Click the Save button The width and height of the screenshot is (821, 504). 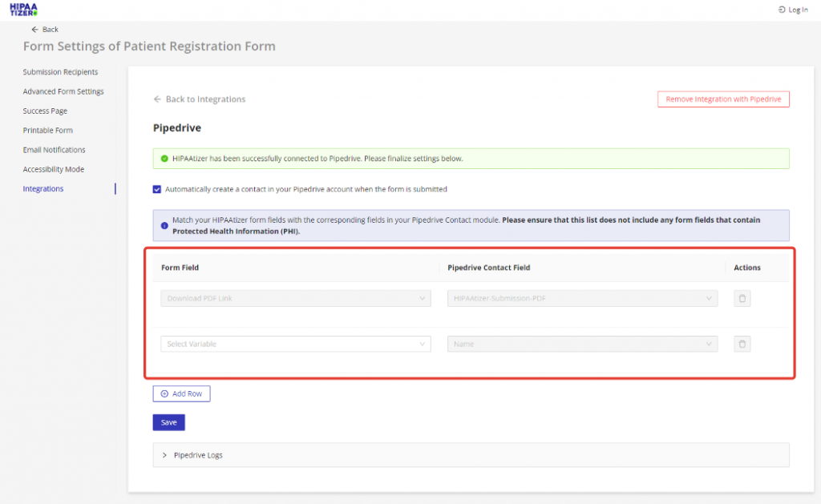click(168, 422)
